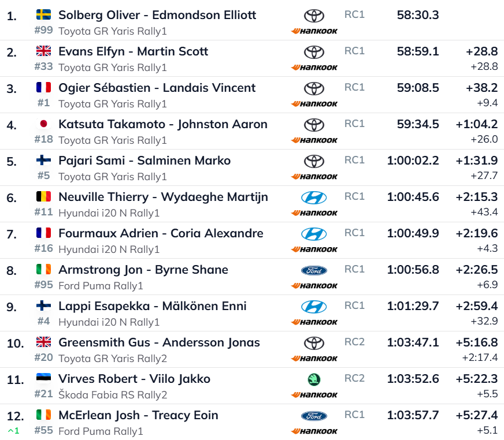The width and height of the screenshot is (504, 440).
Task: Click the Estonian flag next to Virves Robert
Action: coord(43,378)
